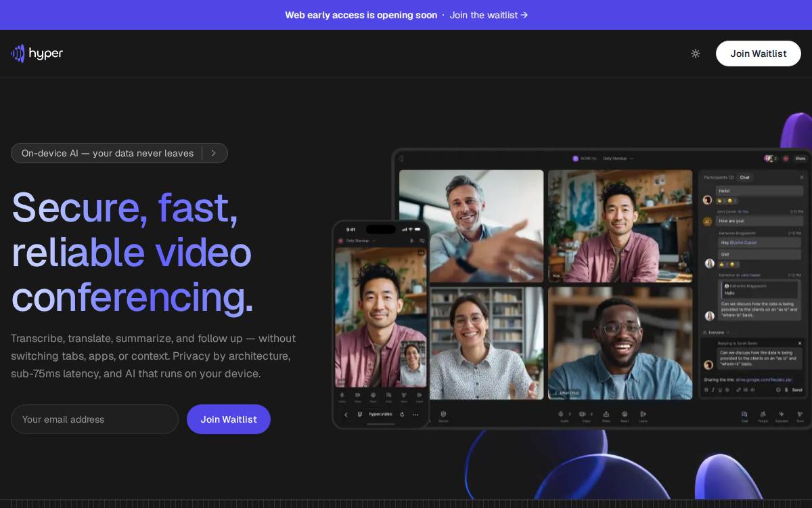
Task: Click the ACME Inc. workspace icon
Action: tap(575, 158)
